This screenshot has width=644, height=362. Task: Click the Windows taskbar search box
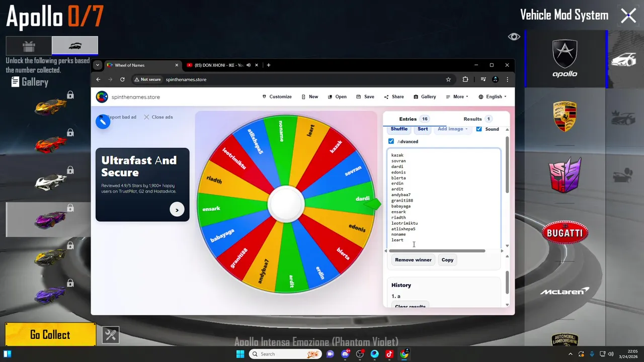click(286, 354)
